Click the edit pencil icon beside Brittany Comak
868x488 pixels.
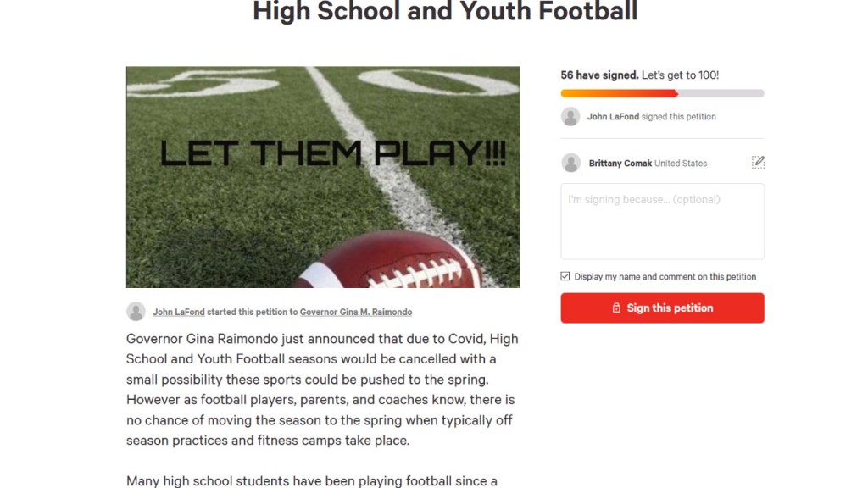point(758,163)
